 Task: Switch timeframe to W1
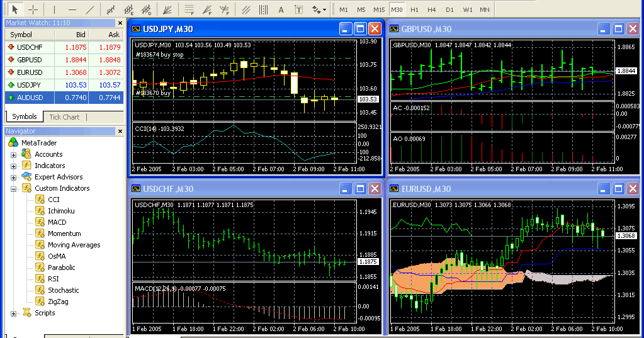[467, 9]
